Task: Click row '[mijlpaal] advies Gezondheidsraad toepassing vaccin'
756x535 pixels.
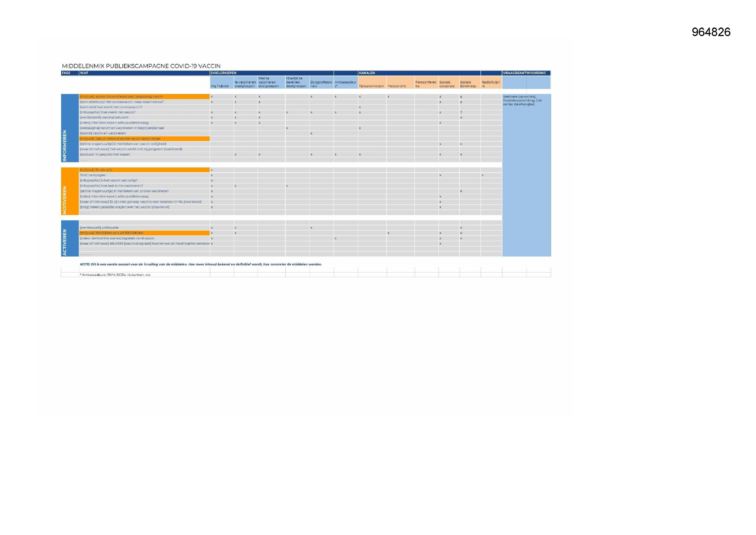Action: [144, 96]
